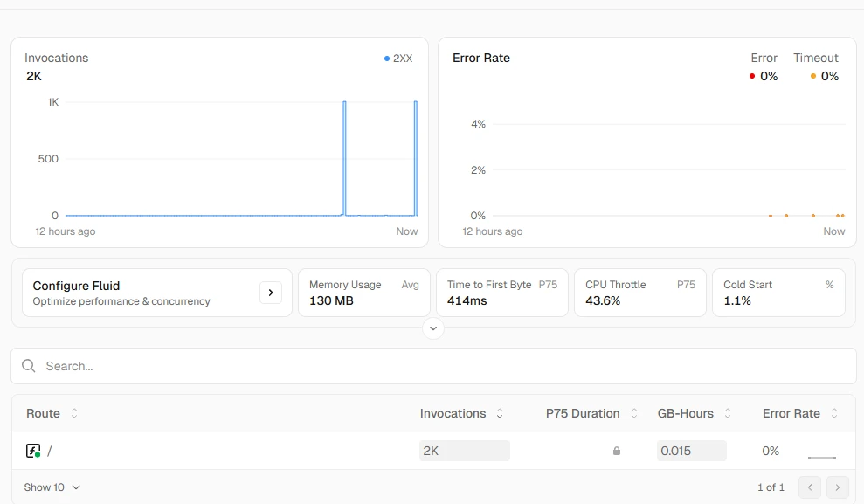Click the '1 of 1' pagination text
Viewport: 864px width, 504px height.
[771, 487]
